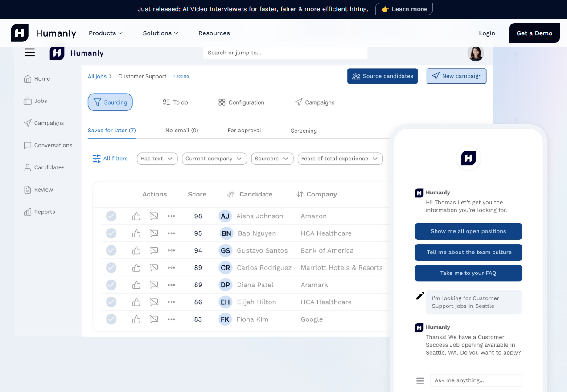Open the hamburger menu beside Humanly logo

[30, 53]
